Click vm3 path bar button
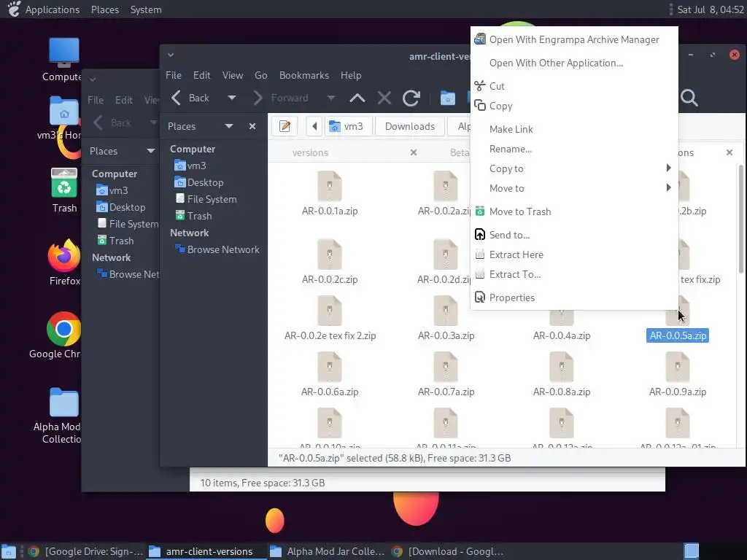This screenshot has height=560, width=747. 348,126
